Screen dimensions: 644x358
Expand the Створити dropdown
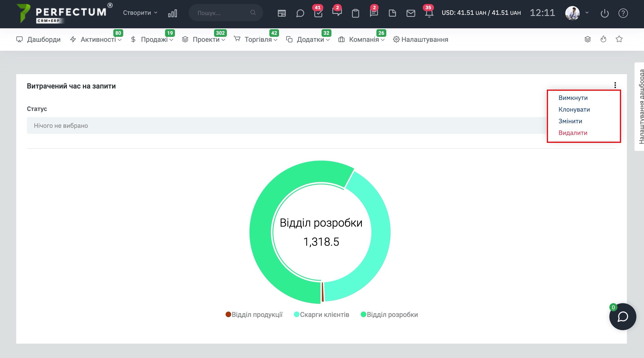[140, 13]
